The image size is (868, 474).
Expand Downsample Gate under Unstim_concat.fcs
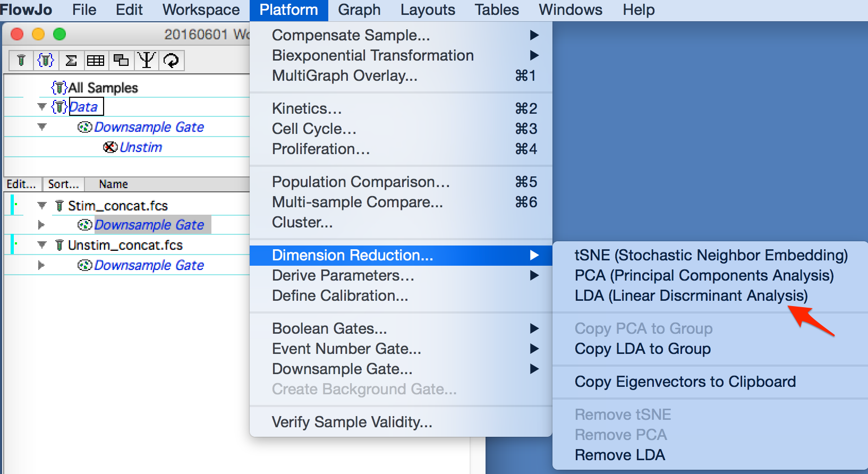click(x=41, y=265)
